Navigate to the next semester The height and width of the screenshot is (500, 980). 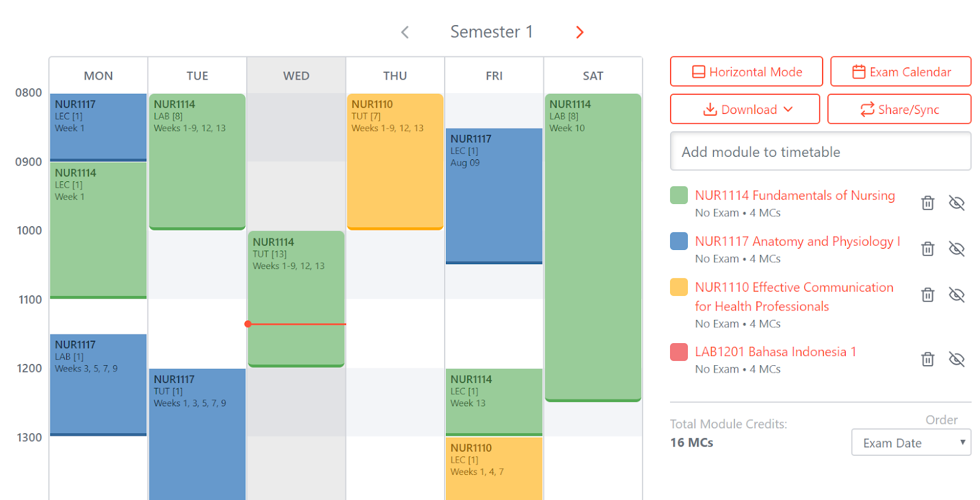pos(579,32)
